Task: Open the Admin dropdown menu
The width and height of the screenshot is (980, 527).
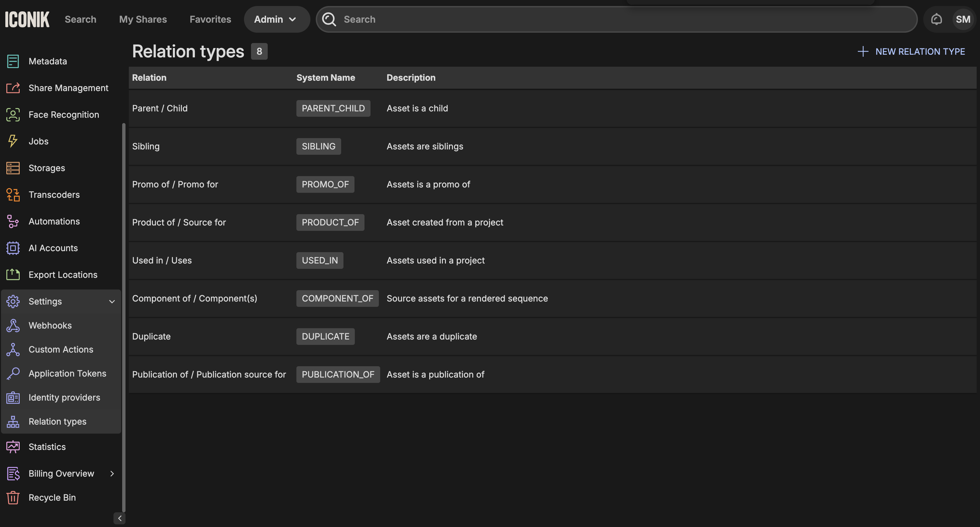Action: point(275,19)
